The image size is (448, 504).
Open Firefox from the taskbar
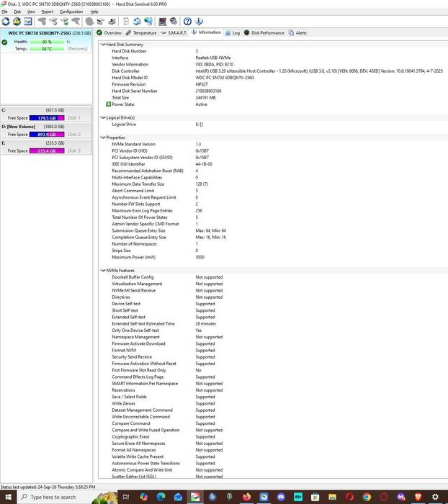coord(246,497)
